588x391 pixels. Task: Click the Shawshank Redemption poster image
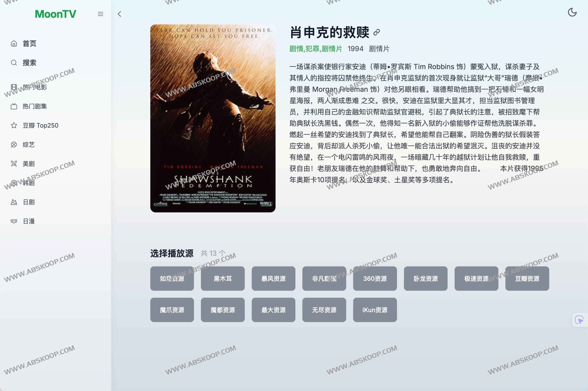coord(213,118)
